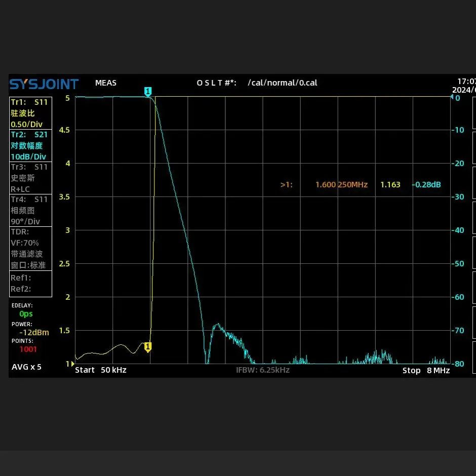
Task: Select the Tr4 S11 phase trace box
Action: pyautogui.click(x=31, y=210)
